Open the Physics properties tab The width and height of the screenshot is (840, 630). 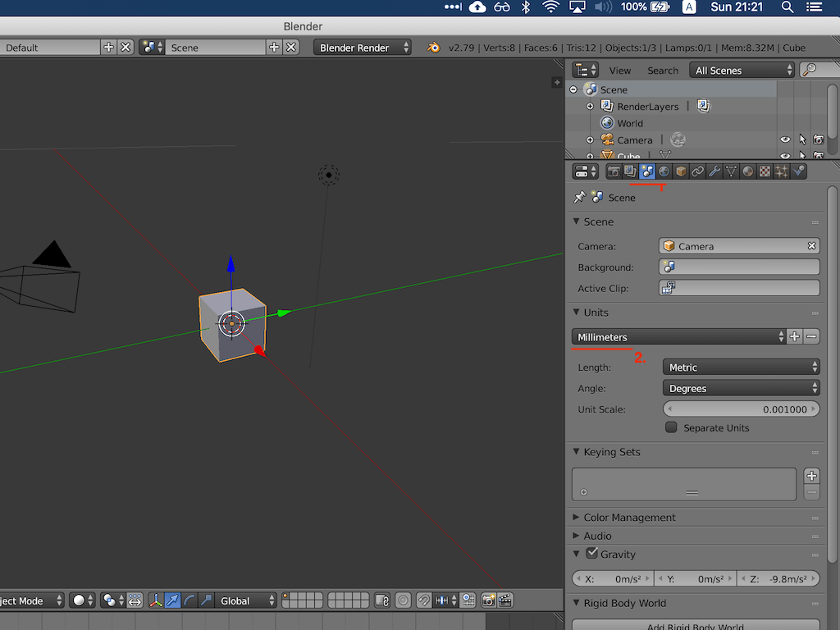pyautogui.click(x=799, y=171)
